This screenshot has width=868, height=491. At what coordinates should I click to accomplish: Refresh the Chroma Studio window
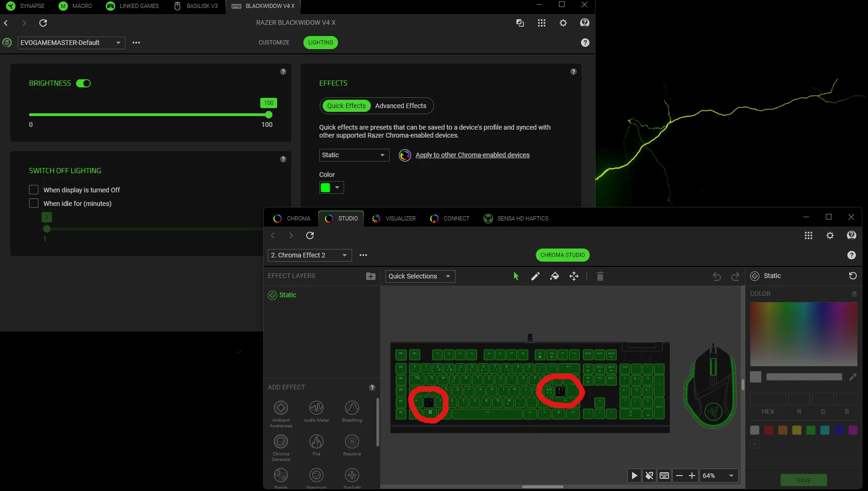(310, 235)
